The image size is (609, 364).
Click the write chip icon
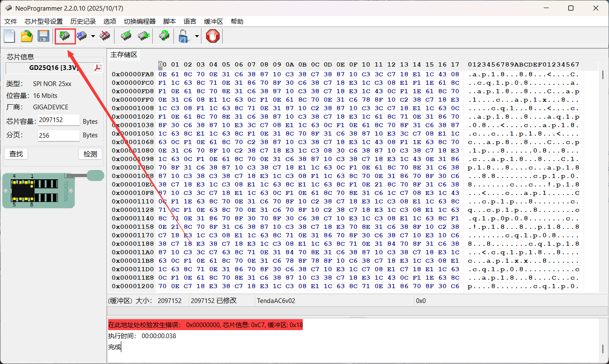[x=82, y=36]
